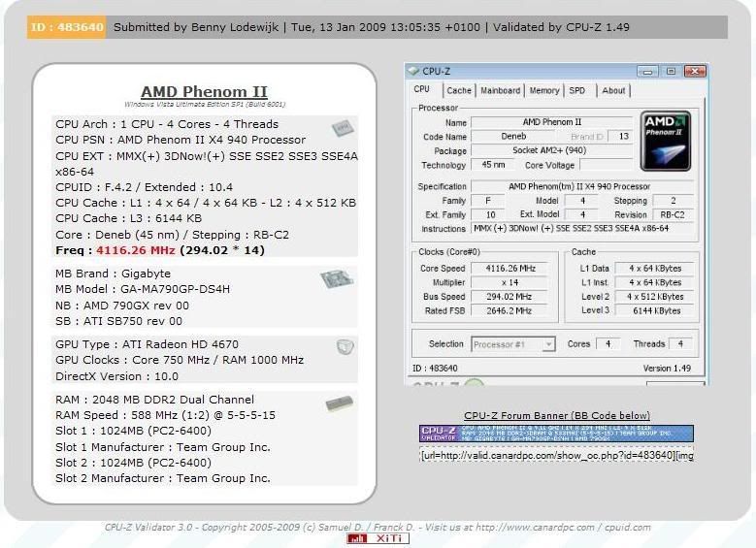Expand the Processor #1 selection dropdown

[548, 344]
